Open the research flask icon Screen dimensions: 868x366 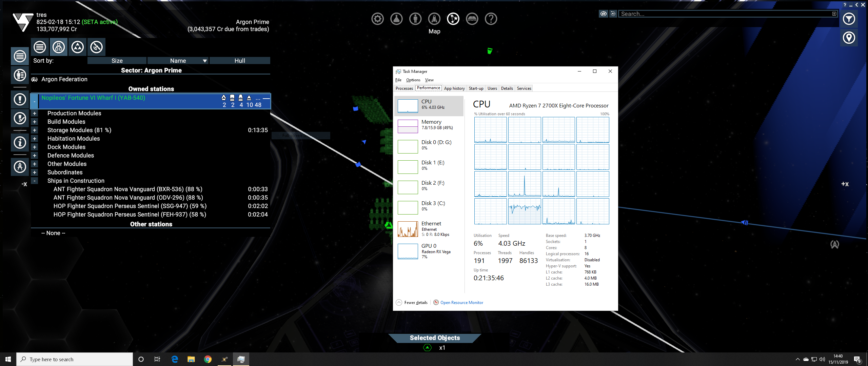pyautogui.click(x=396, y=19)
